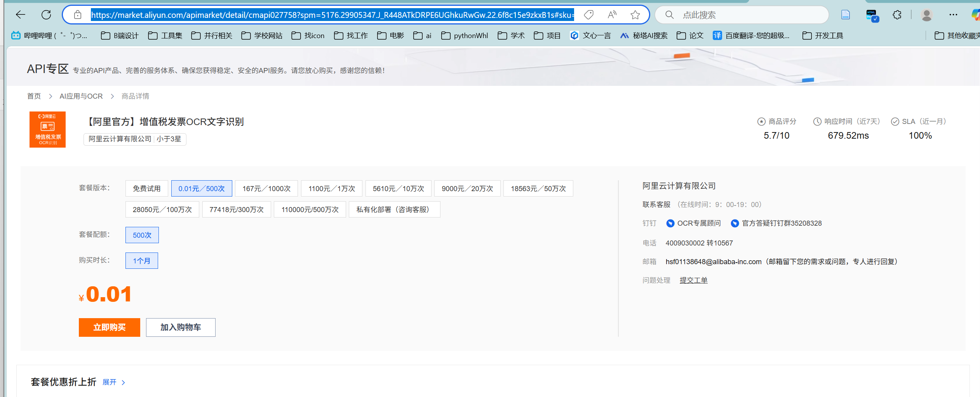Open the browser settings ellipsis menu
This screenshot has width=980, height=397.
point(953,15)
